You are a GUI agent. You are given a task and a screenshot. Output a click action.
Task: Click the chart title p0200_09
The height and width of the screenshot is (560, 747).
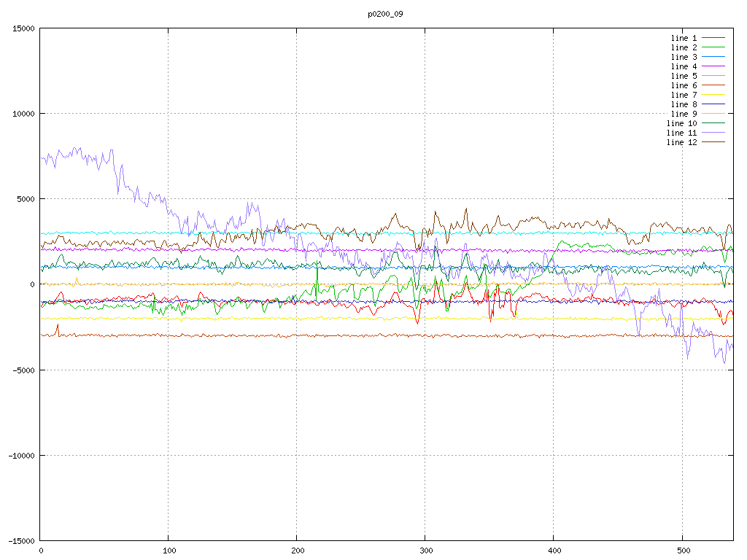pyautogui.click(x=385, y=14)
